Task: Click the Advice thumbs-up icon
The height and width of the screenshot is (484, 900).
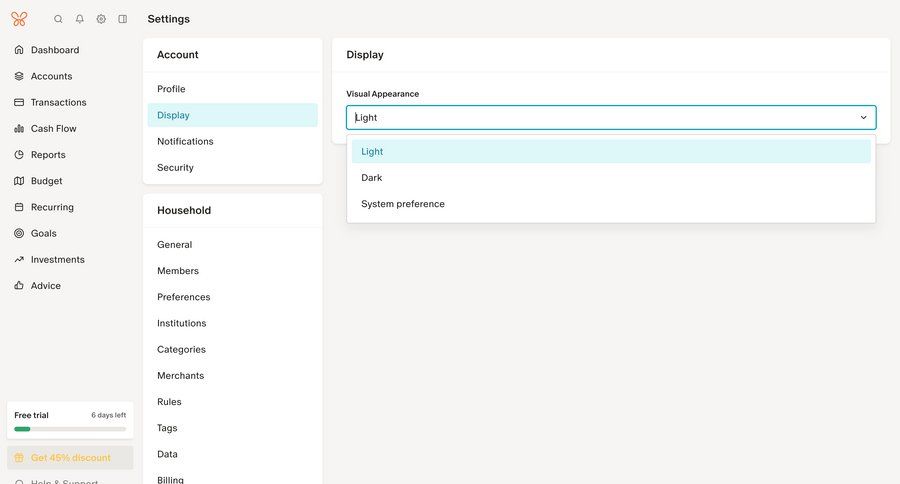Action: click(19, 285)
